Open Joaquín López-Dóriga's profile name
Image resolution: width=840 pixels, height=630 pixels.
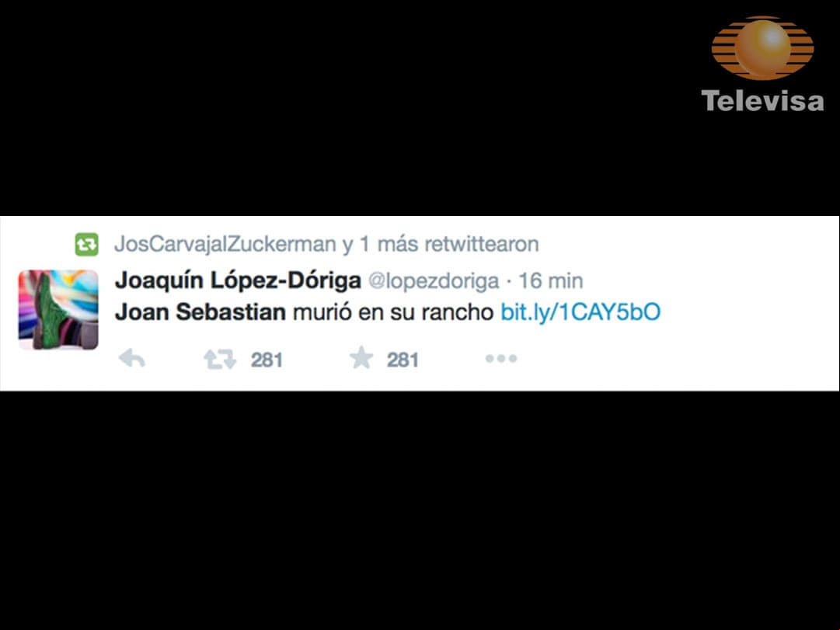click(238, 280)
